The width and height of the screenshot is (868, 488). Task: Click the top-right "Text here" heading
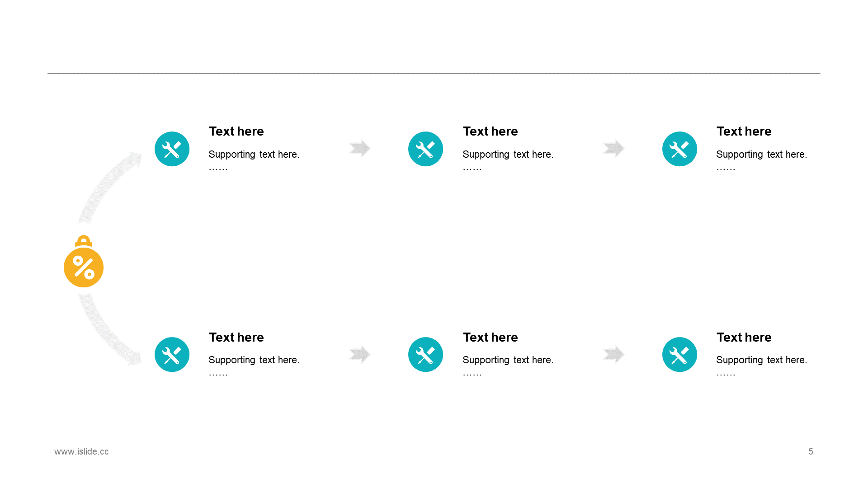[744, 131]
